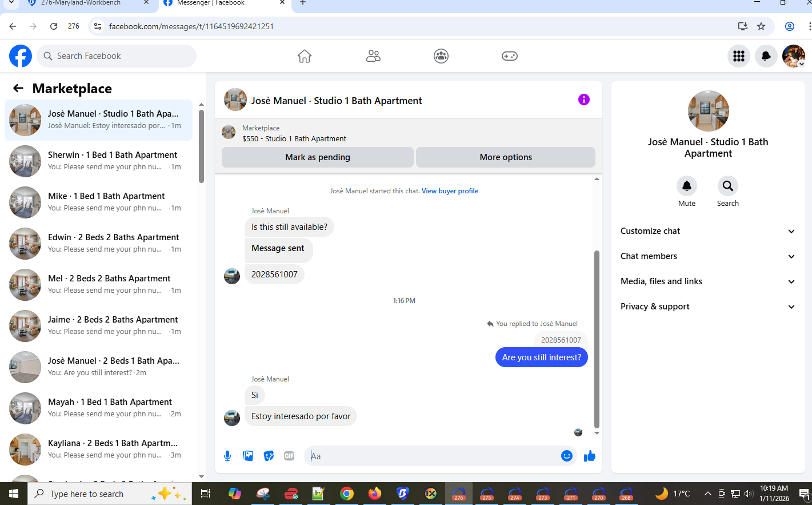The image size is (812, 505).
Task: Click the install app icon in address bar
Action: point(743,26)
